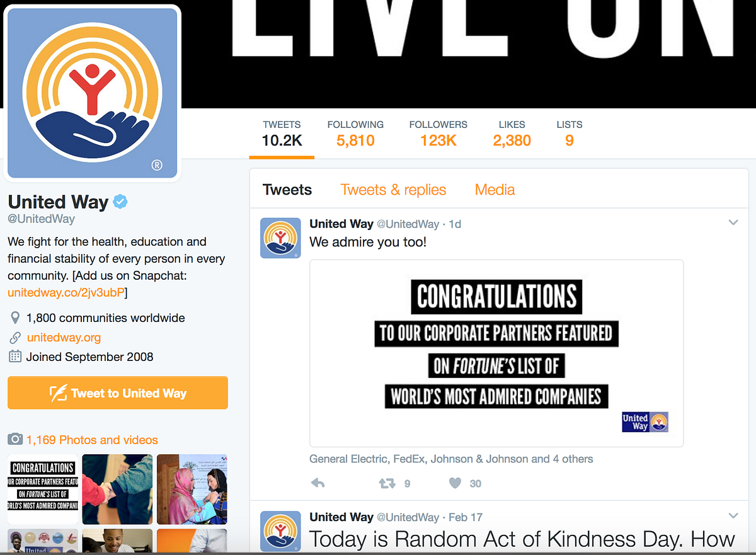
Task: Click the blue verified badge beside United Way
Action: coord(120,202)
